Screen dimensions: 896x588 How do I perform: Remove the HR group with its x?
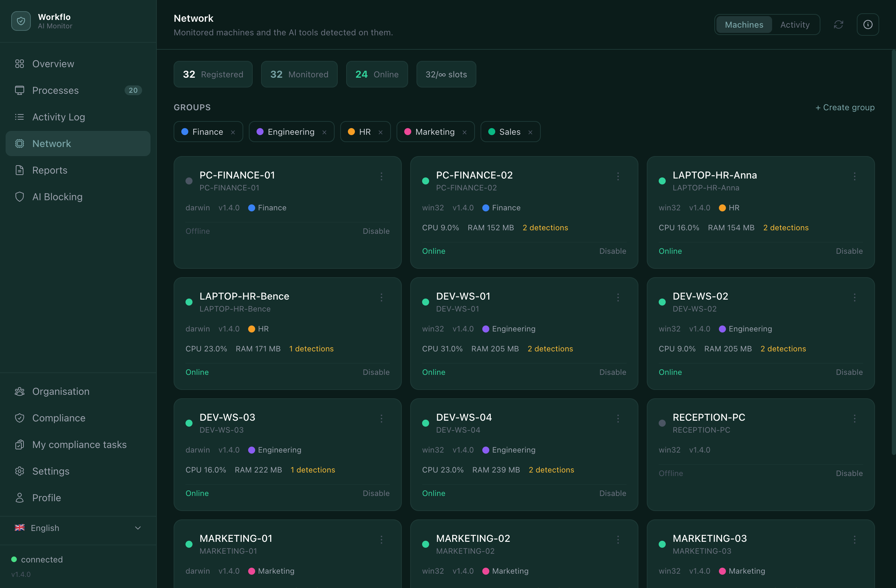pyautogui.click(x=380, y=132)
